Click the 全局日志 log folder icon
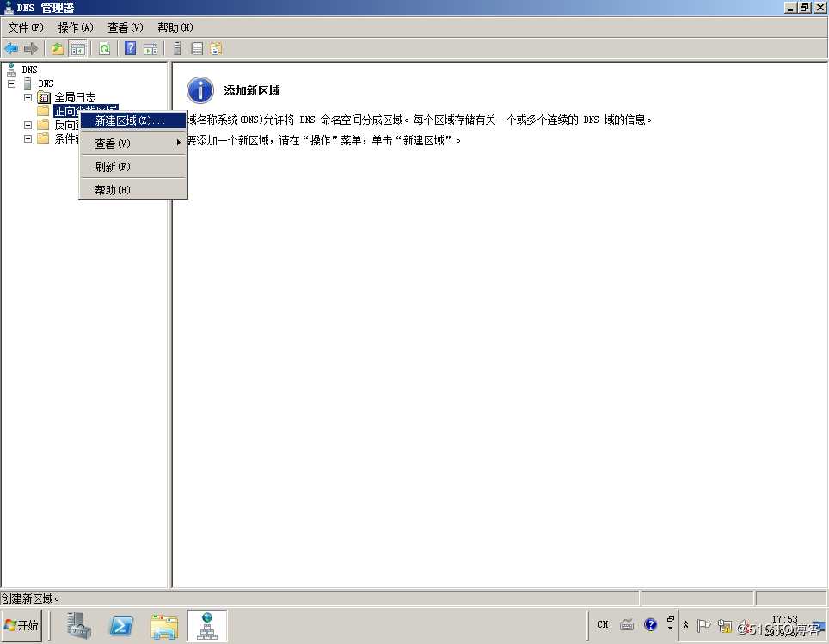 pos(44,97)
